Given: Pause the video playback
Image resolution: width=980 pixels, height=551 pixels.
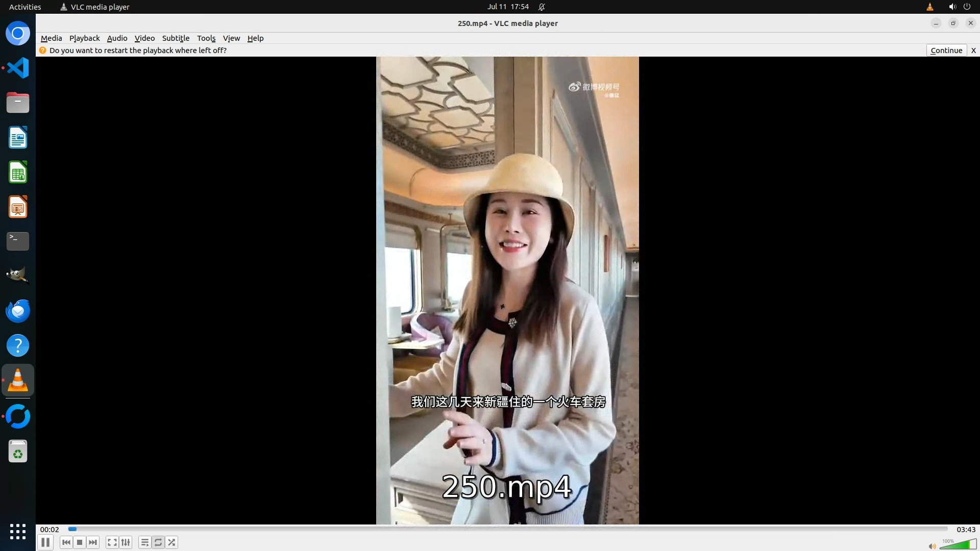Looking at the screenshot, I should pyautogui.click(x=45, y=542).
